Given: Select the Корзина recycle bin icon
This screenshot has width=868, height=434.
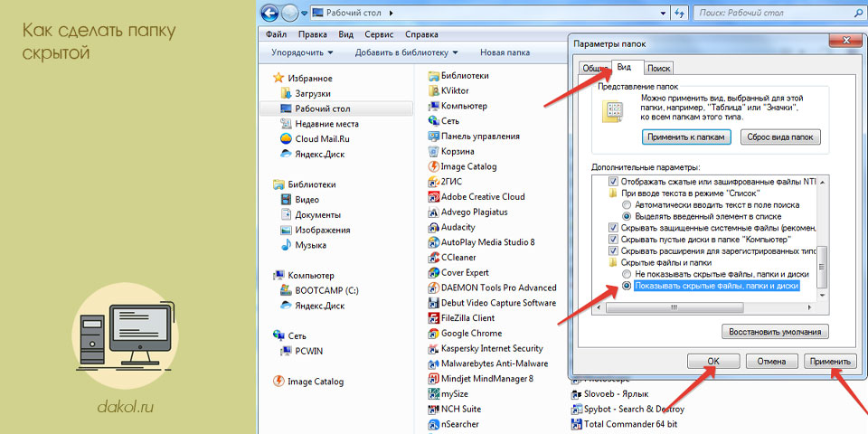Looking at the screenshot, I should pos(433,151).
